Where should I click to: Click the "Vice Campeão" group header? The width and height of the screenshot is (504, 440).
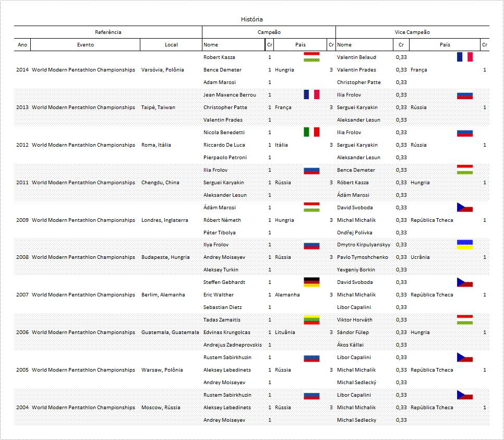412,32
